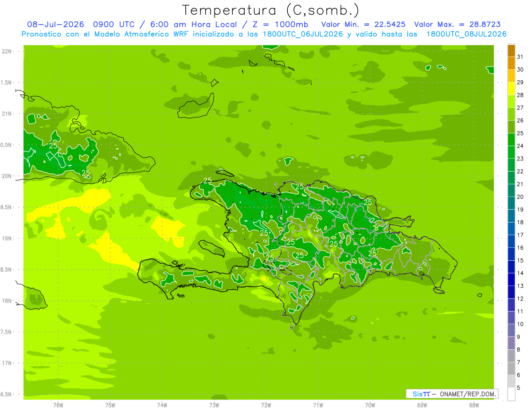Screen dimensions: 532x411
Task: Click latitude label '17N'
Action: [7, 363]
